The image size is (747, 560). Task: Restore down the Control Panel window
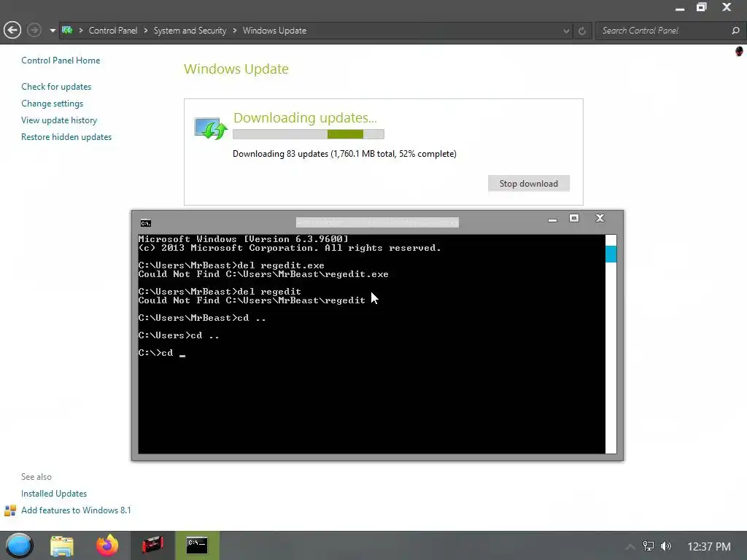pos(701,7)
